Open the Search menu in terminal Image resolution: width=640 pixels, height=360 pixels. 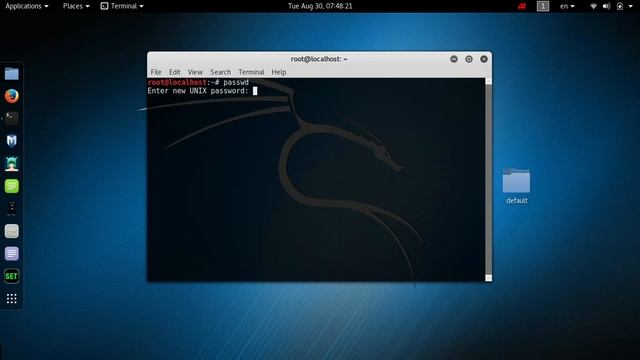coord(220,72)
